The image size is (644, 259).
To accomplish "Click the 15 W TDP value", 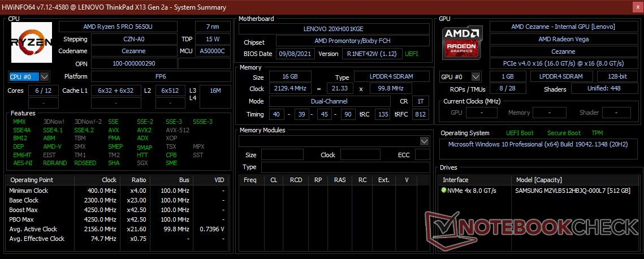I will pos(213,40).
